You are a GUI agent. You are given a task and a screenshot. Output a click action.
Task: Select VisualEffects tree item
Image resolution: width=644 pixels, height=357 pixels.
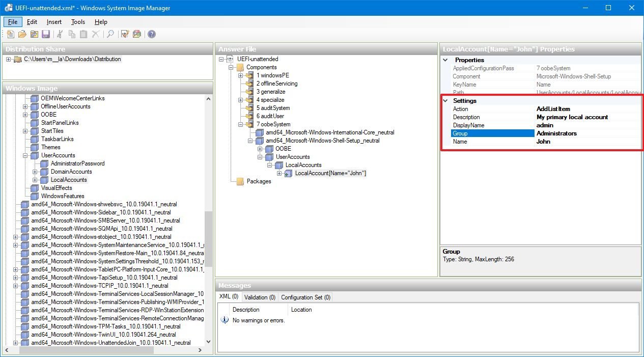[x=57, y=188]
